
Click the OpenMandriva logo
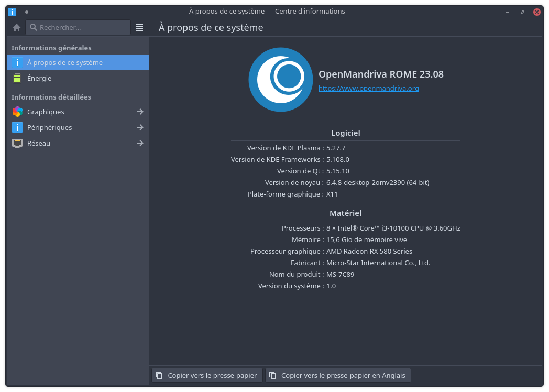[x=280, y=80]
